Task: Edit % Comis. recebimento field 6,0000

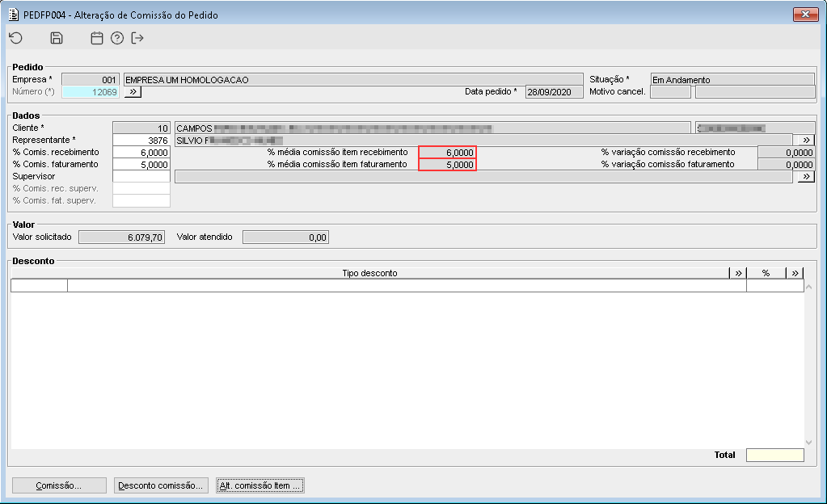Action: 141,153
